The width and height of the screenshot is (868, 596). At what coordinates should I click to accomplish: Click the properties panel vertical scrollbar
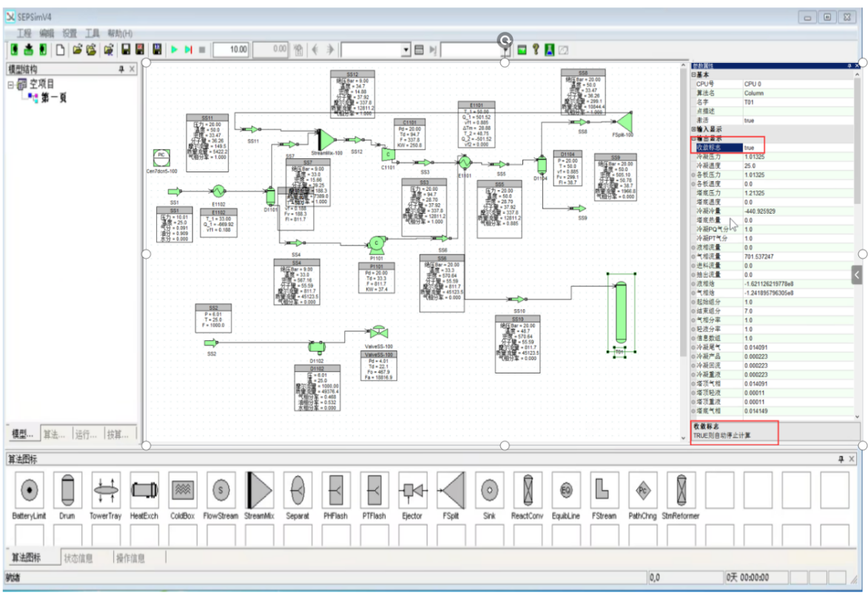click(858, 222)
